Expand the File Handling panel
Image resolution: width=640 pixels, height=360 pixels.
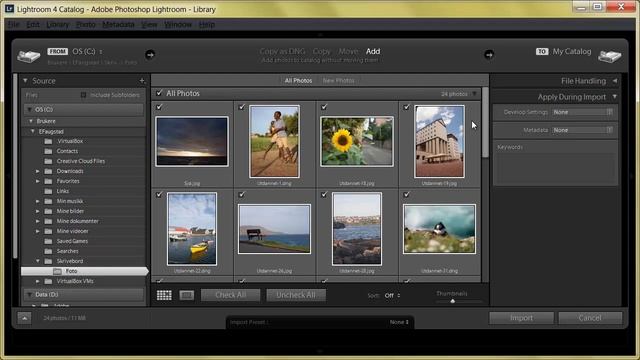coord(615,81)
